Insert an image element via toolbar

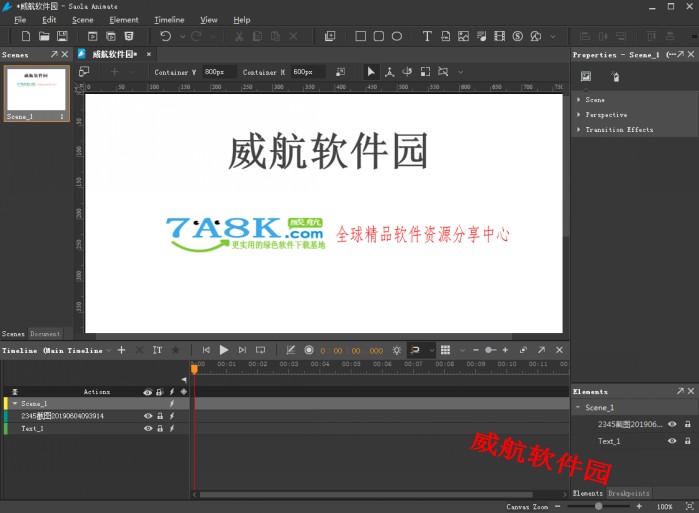463,36
